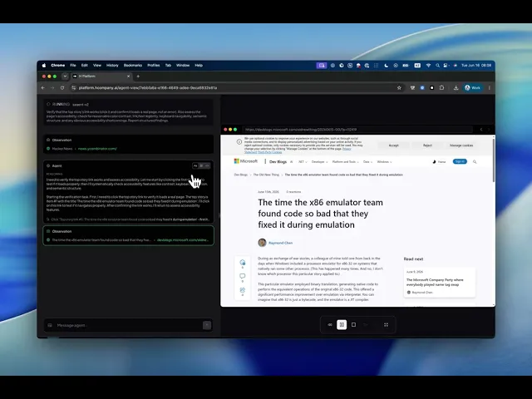Open the devblogs.microsoft.com observation link

(x=183, y=240)
